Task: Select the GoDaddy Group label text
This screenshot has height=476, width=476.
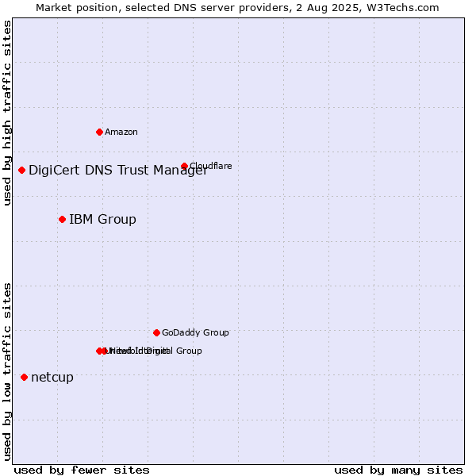Action: [x=195, y=332]
